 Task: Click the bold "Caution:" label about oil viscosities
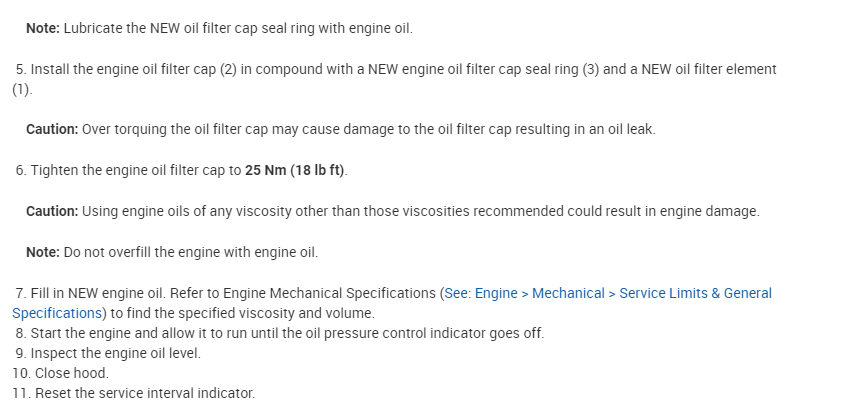[51, 211]
